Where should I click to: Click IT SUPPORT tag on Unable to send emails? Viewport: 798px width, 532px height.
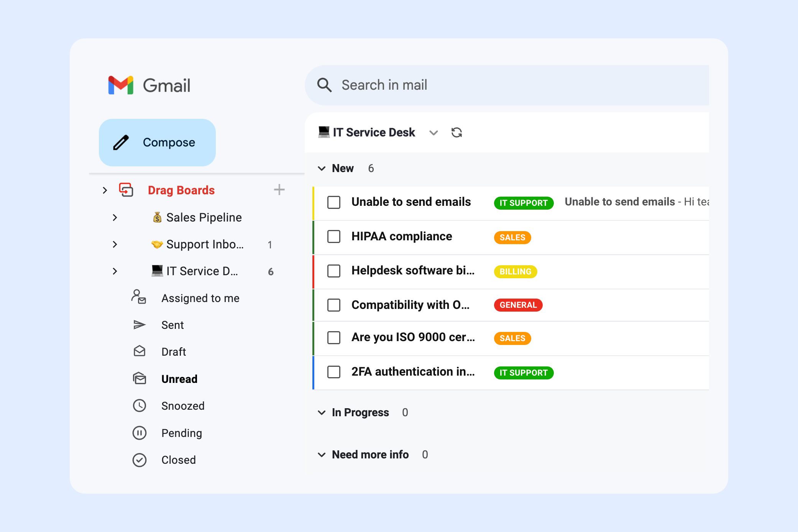tap(524, 203)
